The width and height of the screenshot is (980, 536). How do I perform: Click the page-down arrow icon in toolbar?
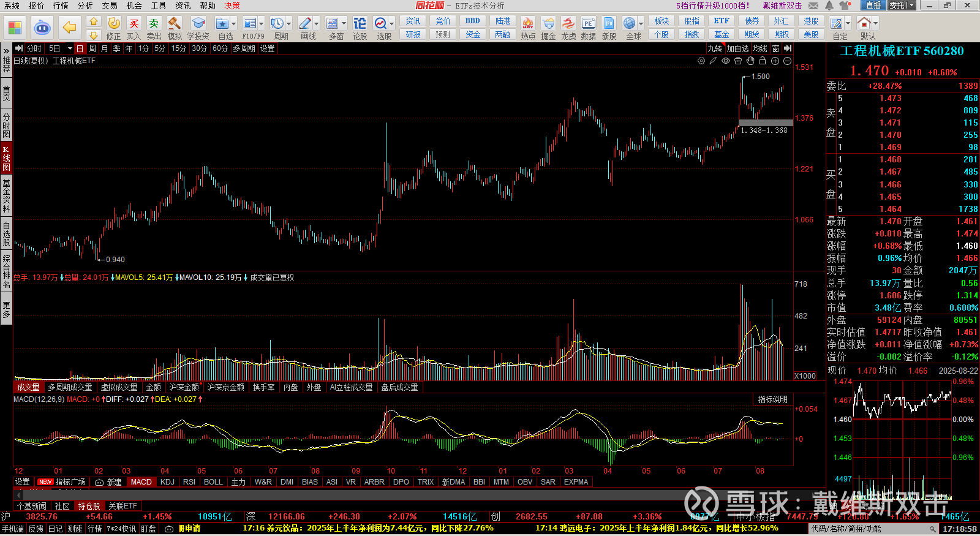94,36
